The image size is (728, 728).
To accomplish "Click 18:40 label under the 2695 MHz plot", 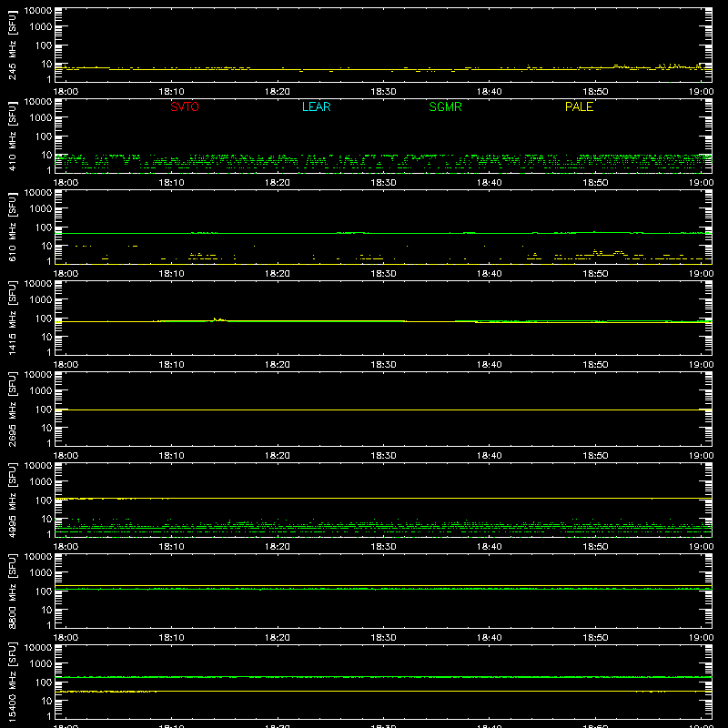I will point(489,456).
